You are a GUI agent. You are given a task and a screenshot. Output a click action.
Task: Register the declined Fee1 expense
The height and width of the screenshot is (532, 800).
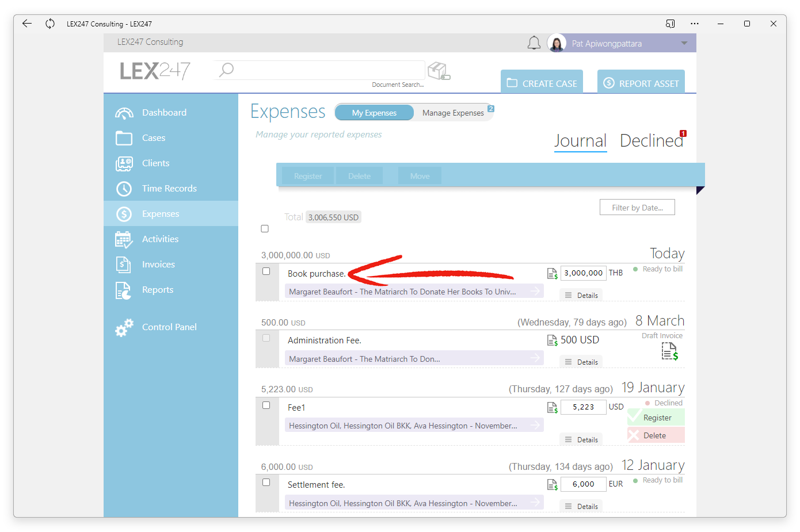coord(656,418)
